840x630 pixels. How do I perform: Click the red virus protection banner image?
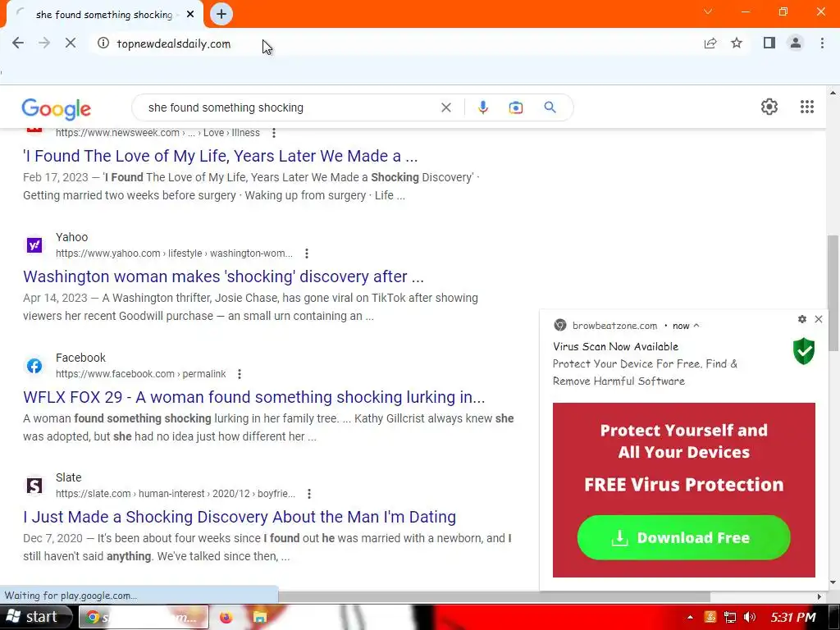point(683,491)
